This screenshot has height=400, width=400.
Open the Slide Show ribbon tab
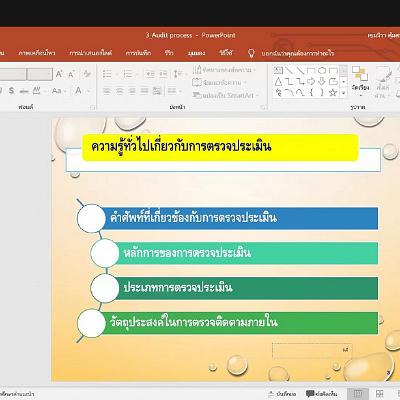click(91, 53)
